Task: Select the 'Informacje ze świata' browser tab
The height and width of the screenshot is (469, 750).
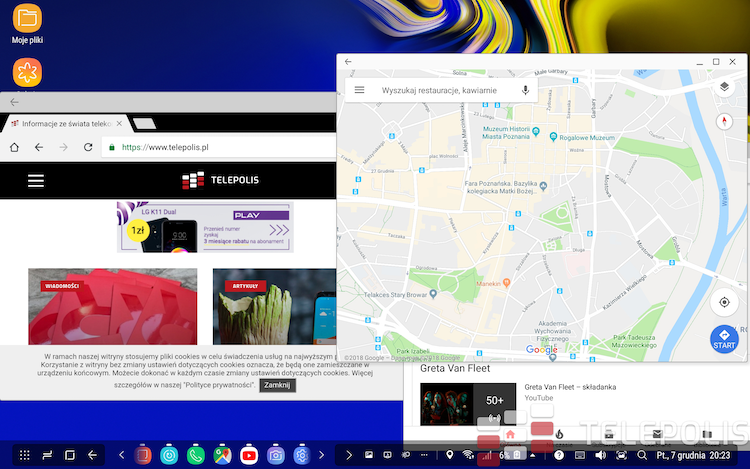Action: point(65,123)
